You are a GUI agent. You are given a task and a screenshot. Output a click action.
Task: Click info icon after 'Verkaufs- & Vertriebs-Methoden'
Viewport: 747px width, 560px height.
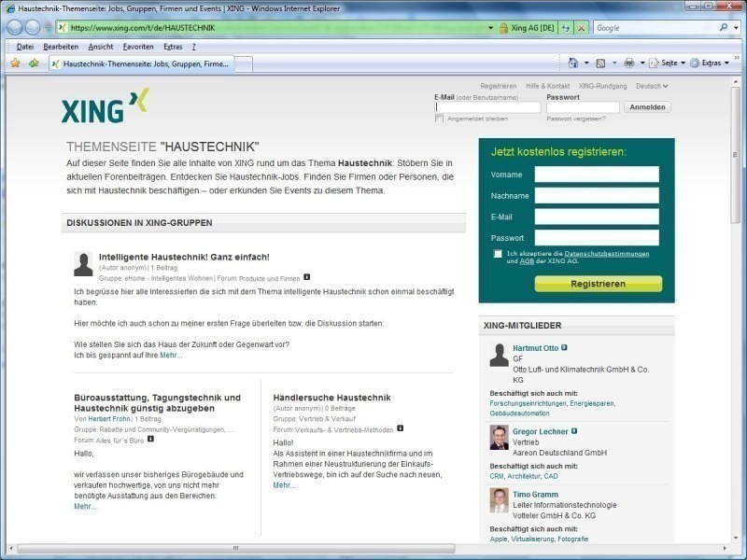[x=401, y=428]
